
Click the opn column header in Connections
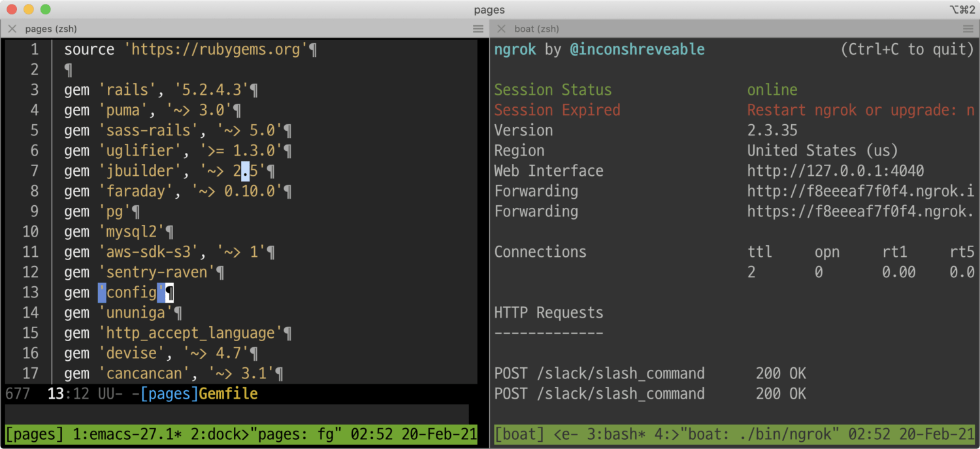tap(827, 252)
